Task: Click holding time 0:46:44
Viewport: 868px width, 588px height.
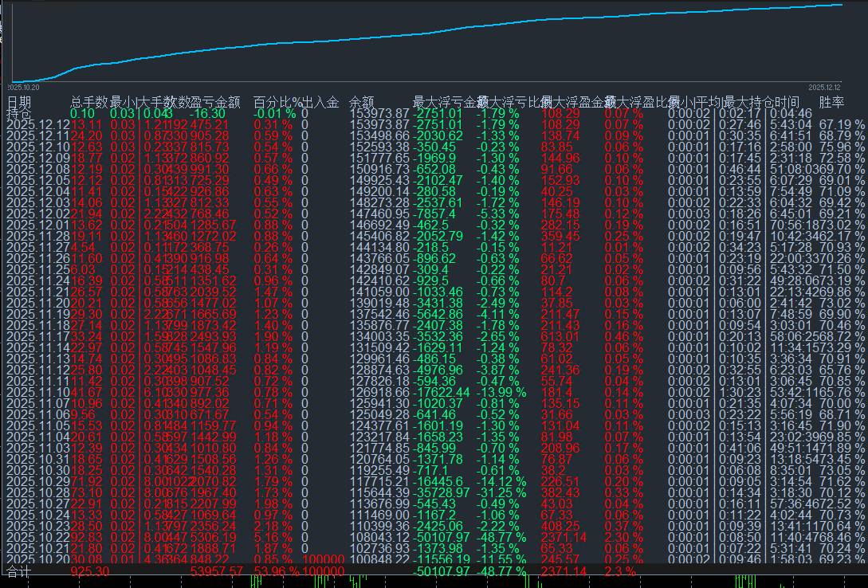Action: point(740,169)
